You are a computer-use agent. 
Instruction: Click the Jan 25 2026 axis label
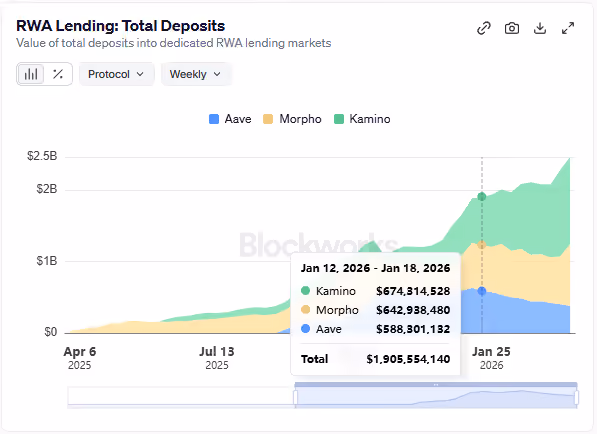coord(491,357)
